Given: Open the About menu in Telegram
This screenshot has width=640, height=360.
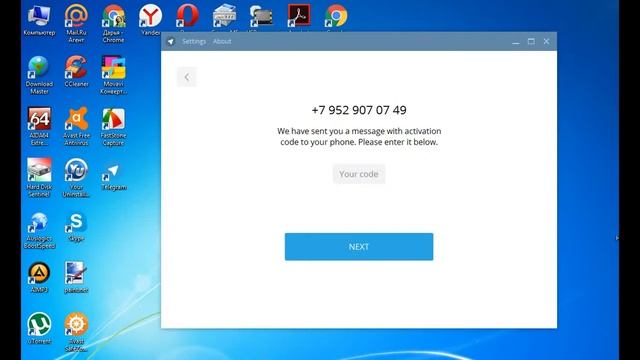Looking at the screenshot, I should click(x=222, y=41).
